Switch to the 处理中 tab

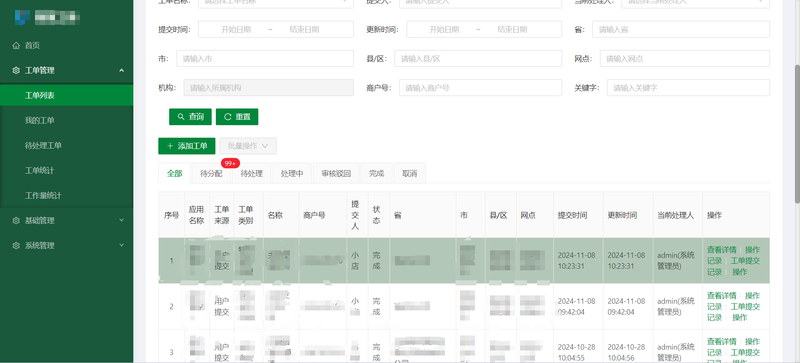click(292, 174)
